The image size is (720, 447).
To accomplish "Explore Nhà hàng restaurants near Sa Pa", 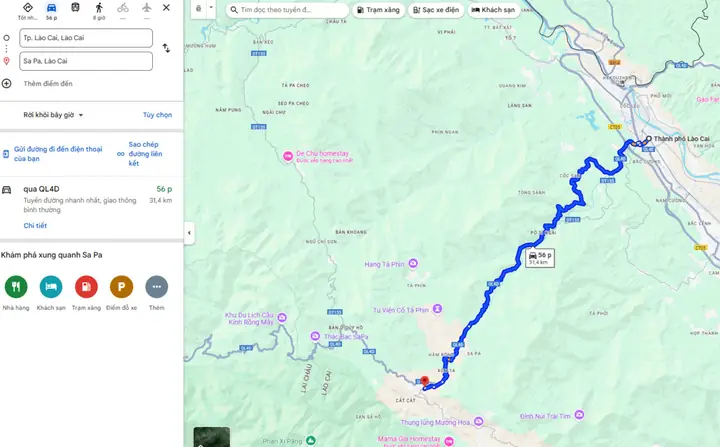I will coord(16,287).
